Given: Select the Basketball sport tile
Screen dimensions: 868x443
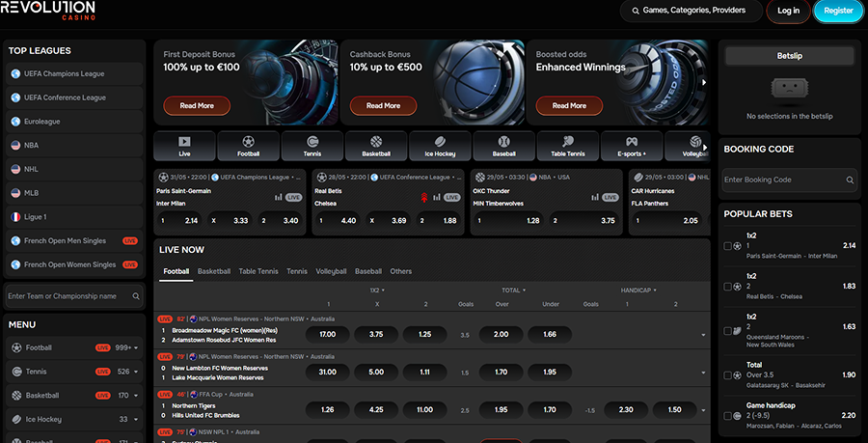Looking at the screenshot, I should [376, 146].
